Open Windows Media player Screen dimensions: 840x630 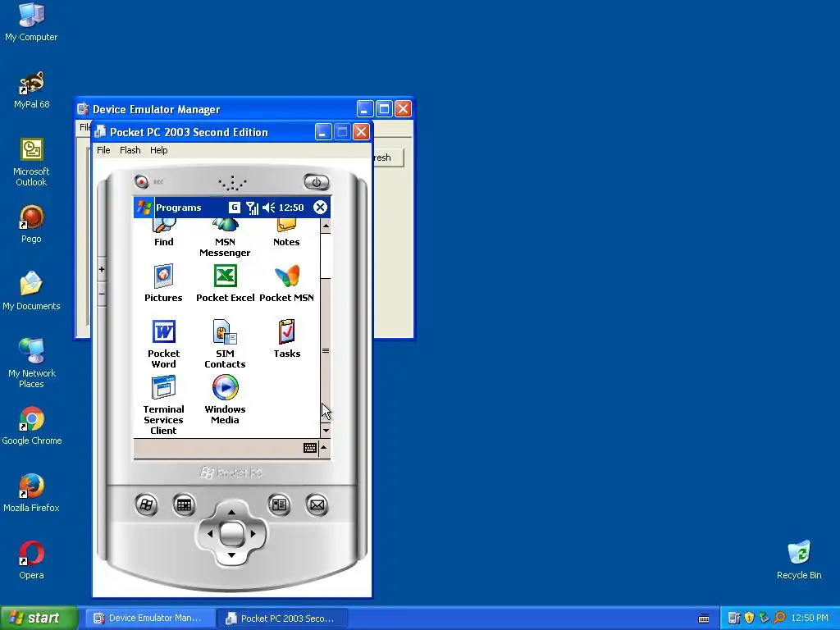(225, 399)
